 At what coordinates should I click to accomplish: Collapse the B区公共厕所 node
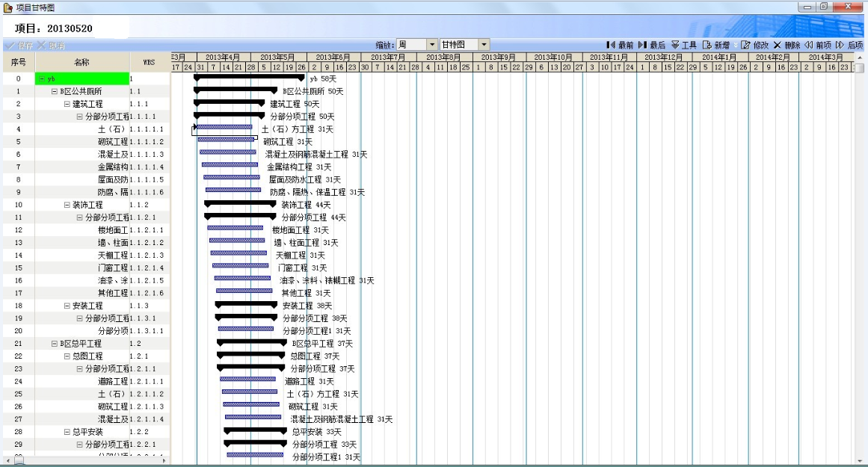pos(54,91)
